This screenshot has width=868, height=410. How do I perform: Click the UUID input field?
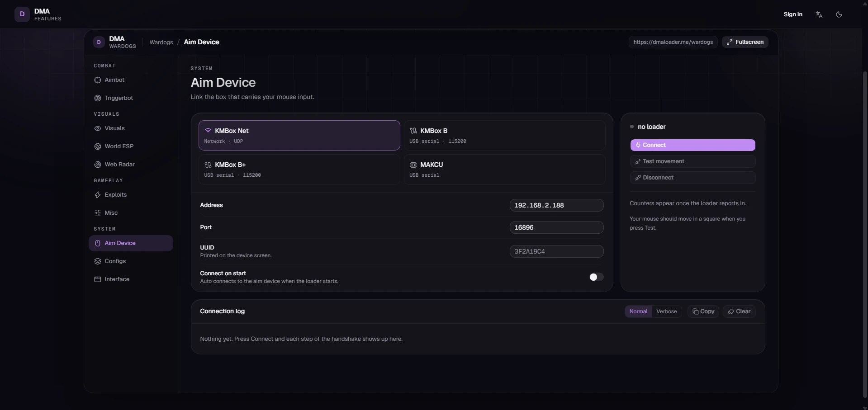(556, 251)
